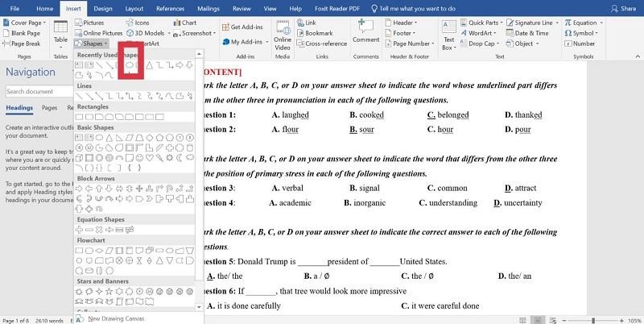Open the Symbol dropdown
The height and width of the screenshot is (324, 644).
pyautogui.click(x=581, y=33)
